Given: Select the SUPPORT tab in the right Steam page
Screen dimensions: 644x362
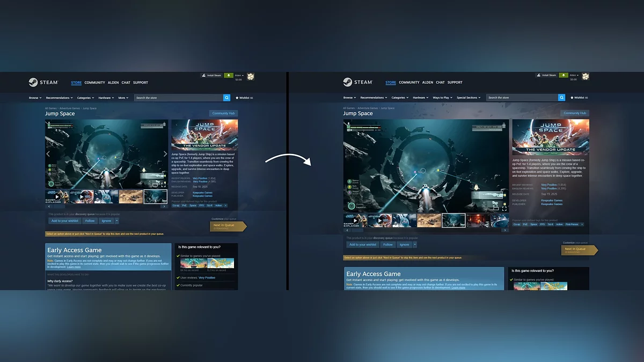Looking at the screenshot, I should pos(455,83).
